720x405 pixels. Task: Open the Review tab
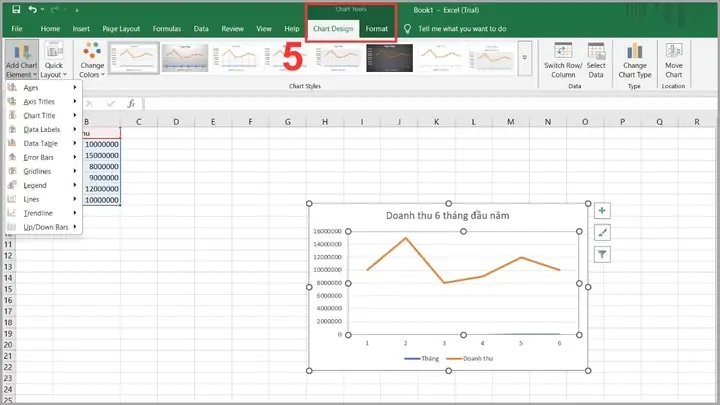pyautogui.click(x=232, y=28)
